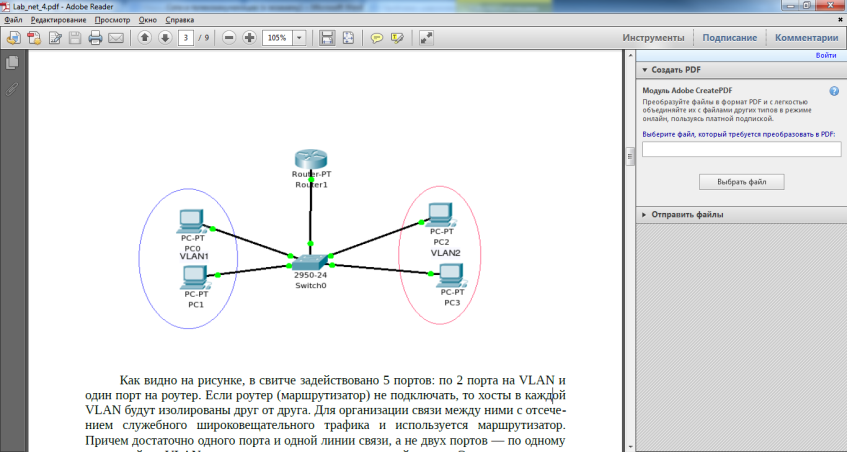
Task: Open the Редактирование menu
Action: [58, 20]
